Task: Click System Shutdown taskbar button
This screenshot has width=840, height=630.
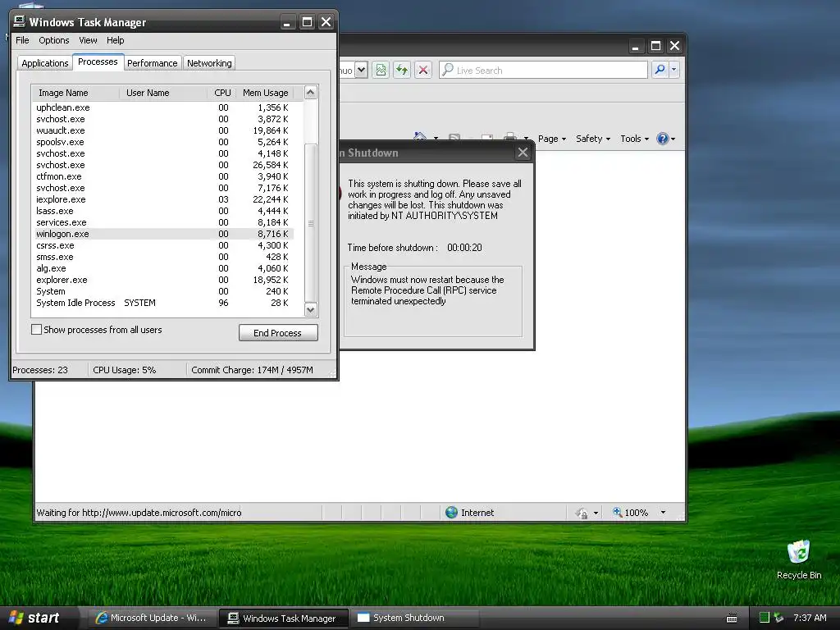Action: (x=414, y=618)
